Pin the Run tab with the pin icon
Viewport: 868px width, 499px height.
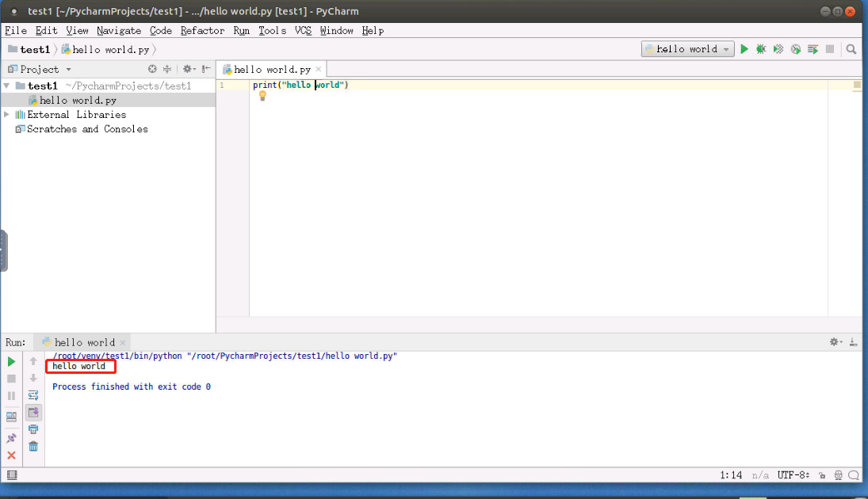pyautogui.click(x=11, y=438)
